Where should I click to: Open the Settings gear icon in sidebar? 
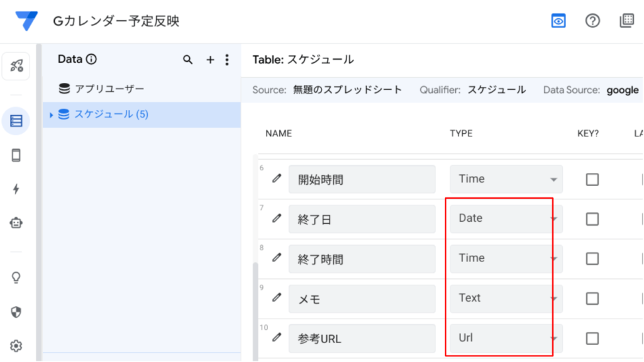coord(16,346)
